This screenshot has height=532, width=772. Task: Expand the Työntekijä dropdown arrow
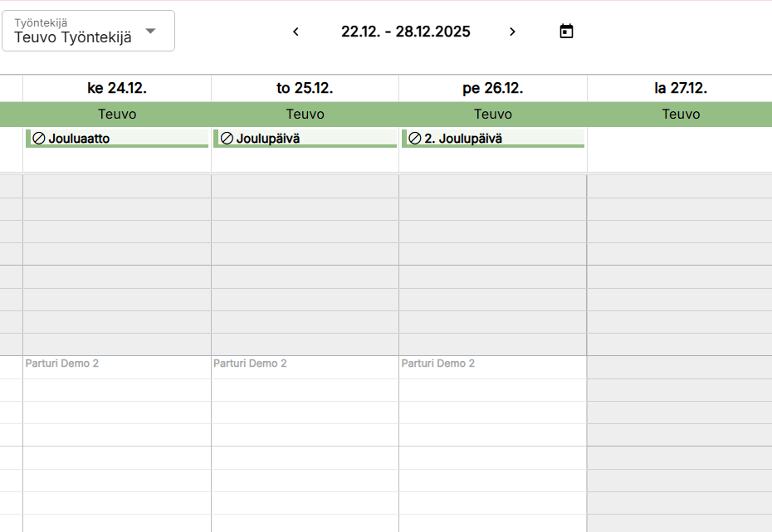pyautogui.click(x=150, y=32)
